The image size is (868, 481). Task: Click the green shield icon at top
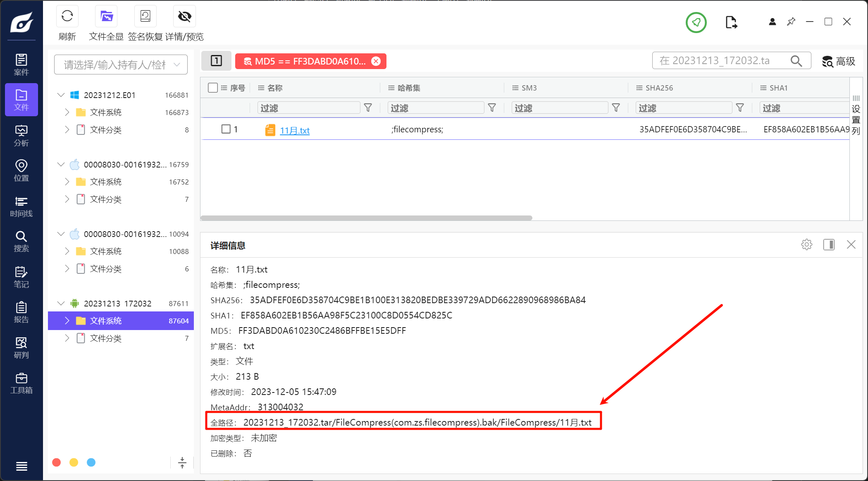(696, 22)
